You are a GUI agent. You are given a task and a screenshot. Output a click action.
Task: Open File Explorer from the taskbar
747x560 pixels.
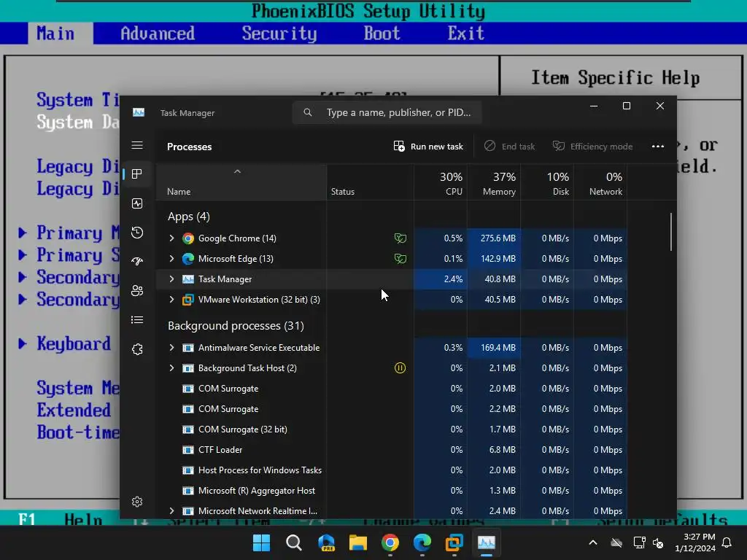[357, 542]
